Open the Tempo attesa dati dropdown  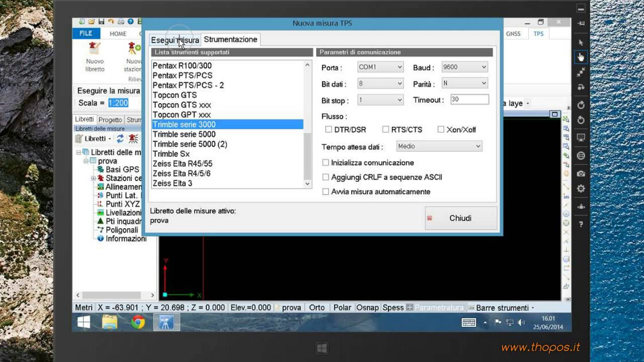[x=439, y=146]
